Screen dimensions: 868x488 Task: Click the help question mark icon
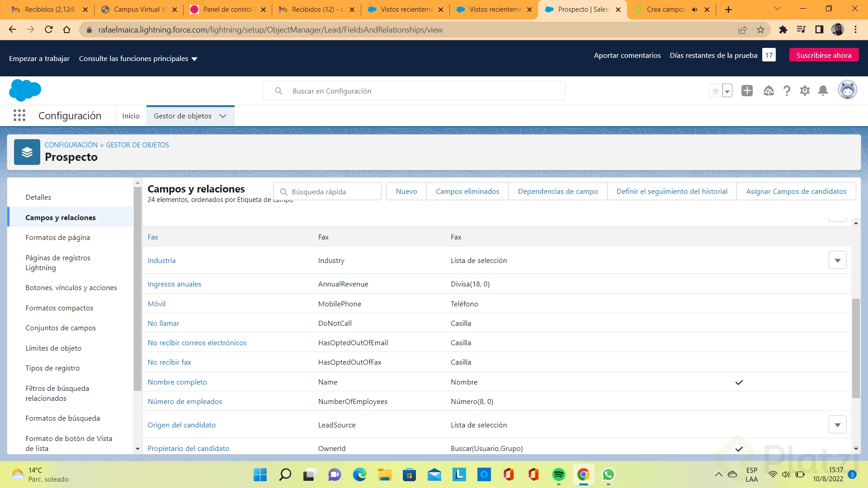787,91
